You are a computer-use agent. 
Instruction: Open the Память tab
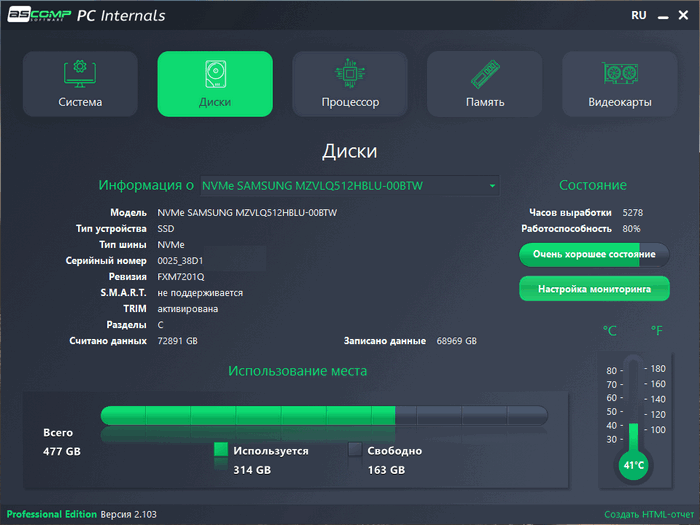pos(485,84)
